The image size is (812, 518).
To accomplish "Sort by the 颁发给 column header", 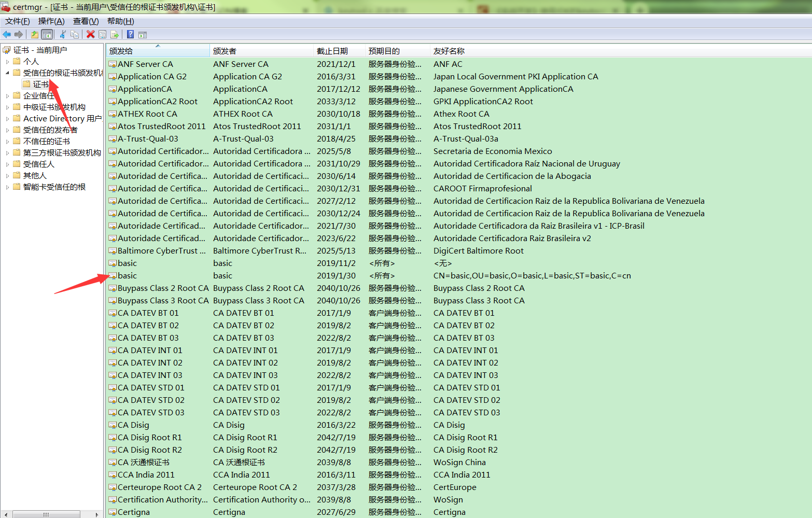I will pos(158,51).
